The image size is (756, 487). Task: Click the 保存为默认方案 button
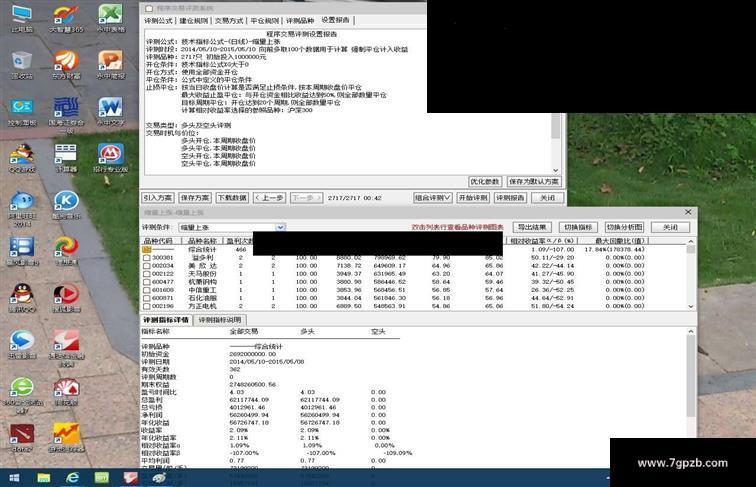pos(534,182)
